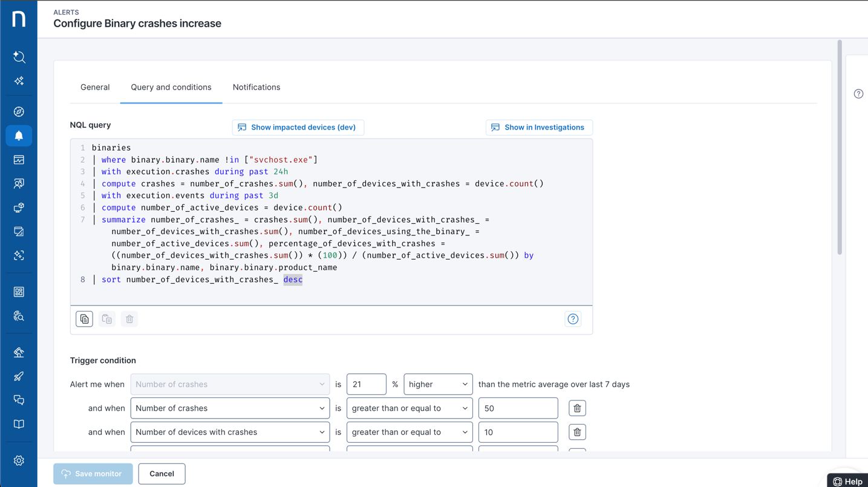Click the percentage input field showing 21

click(366, 384)
